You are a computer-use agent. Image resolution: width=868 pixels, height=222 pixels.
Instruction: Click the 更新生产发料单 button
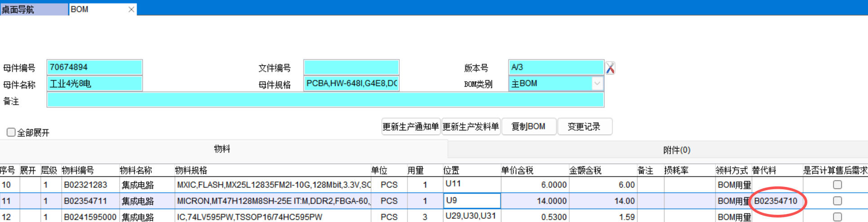(x=470, y=126)
